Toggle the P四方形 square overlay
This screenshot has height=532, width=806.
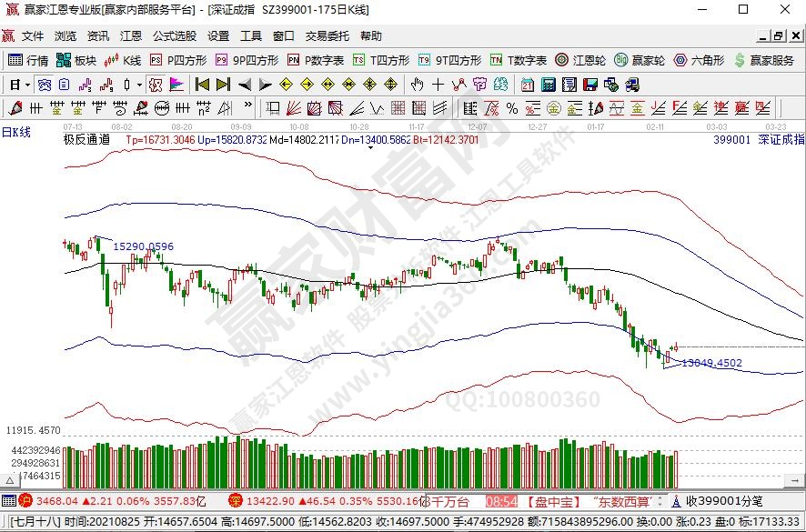coord(178,60)
